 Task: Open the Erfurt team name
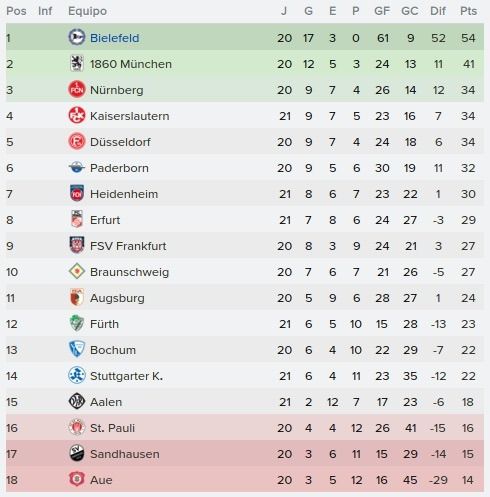point(105,220)
